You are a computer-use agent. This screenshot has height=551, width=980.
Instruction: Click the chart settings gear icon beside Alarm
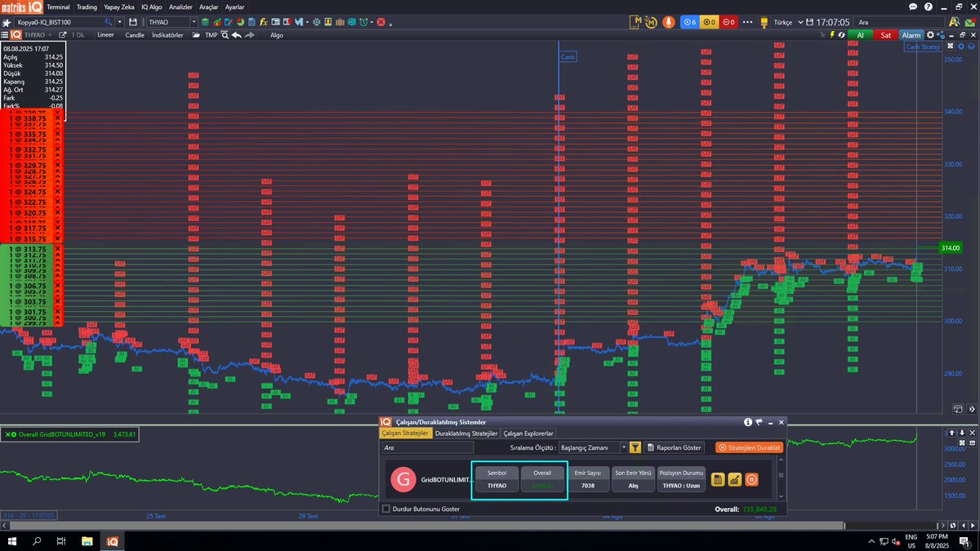(930, 35)
